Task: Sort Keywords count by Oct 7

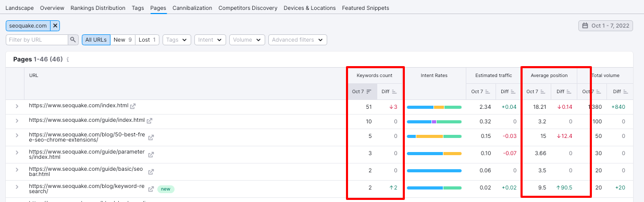Action: pyautogui.click(x=362, y=92)
